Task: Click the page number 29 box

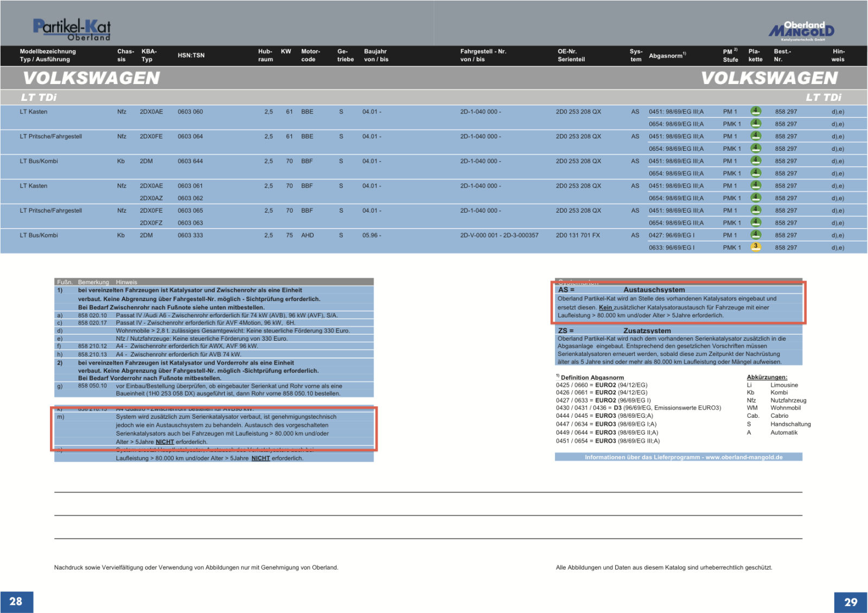Action: (850, 602)
